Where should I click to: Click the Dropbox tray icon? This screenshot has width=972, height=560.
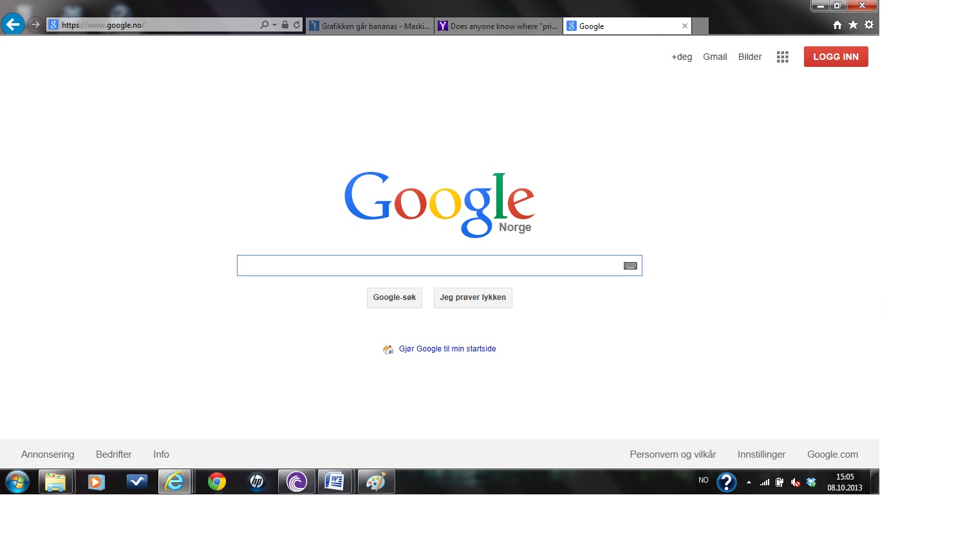coord(811,482)
